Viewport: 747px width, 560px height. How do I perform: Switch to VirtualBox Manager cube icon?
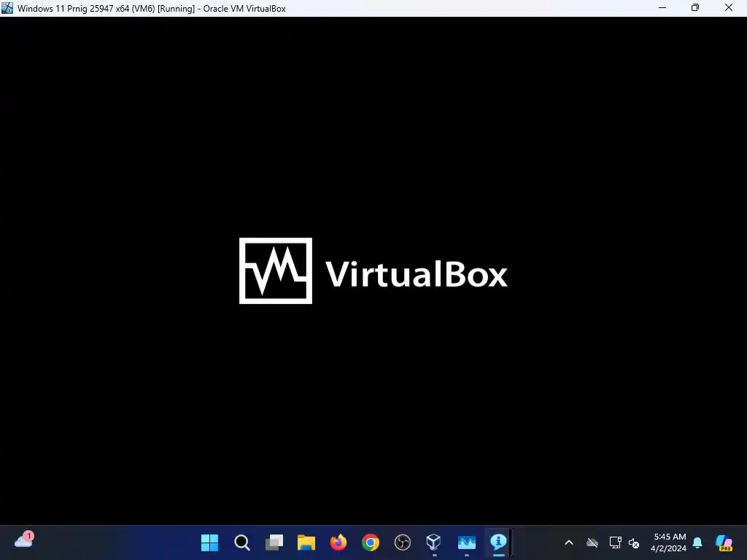[x=434, y=542]
